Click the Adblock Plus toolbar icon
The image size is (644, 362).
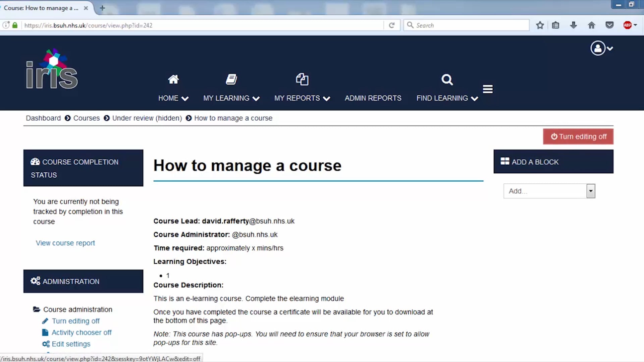coord(627,25)
